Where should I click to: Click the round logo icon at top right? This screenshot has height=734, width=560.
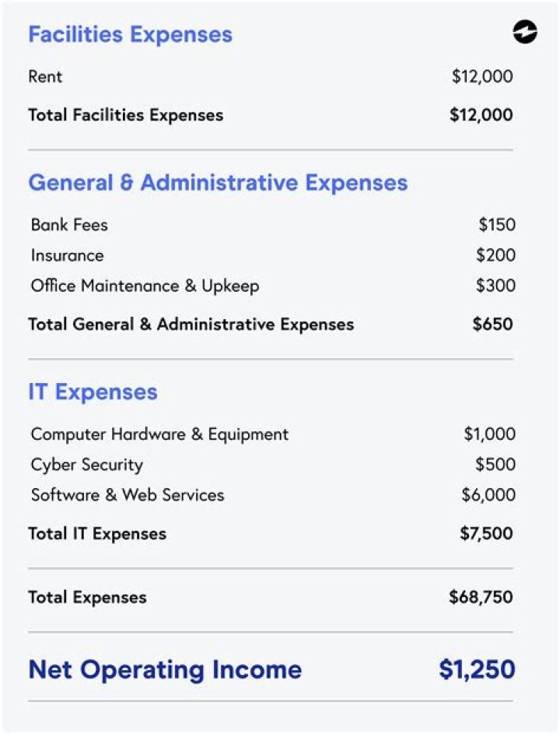(x=525, y=33)
